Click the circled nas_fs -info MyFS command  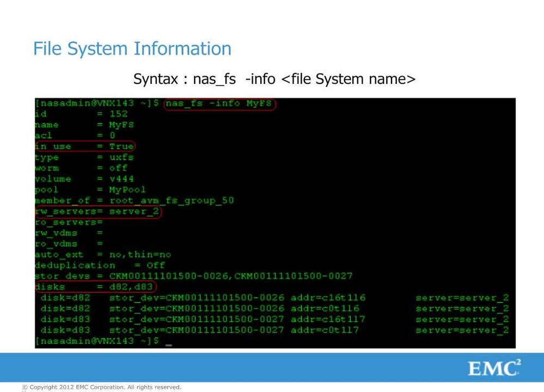tap(220, 103)
